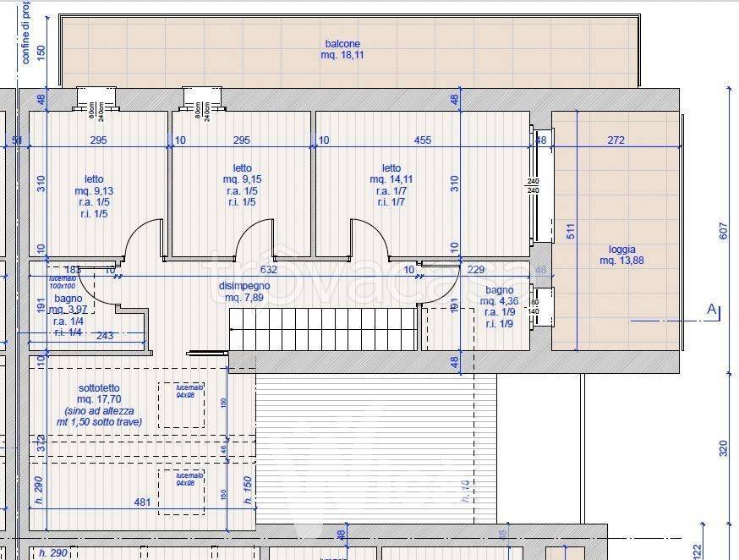Click the 481 dimension in the sottotetto
The height and width of the screenshot is (560, 739).
(142, 502)
